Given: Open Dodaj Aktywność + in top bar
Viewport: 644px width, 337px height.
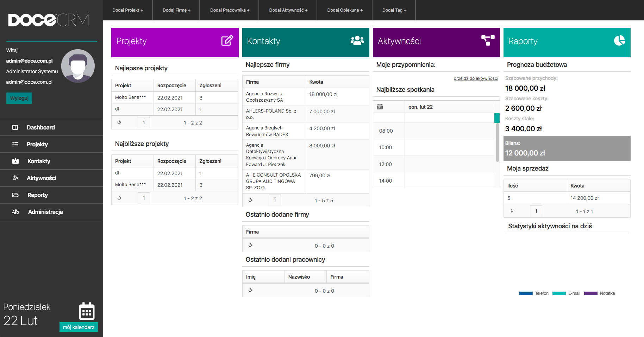Looking at the screenshot, I should point(288,10).
